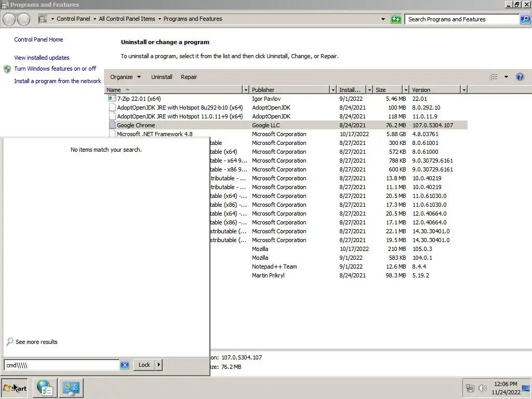Click the See more results magnifier icon
Screen dimensions: 532x399
point(10,341)
